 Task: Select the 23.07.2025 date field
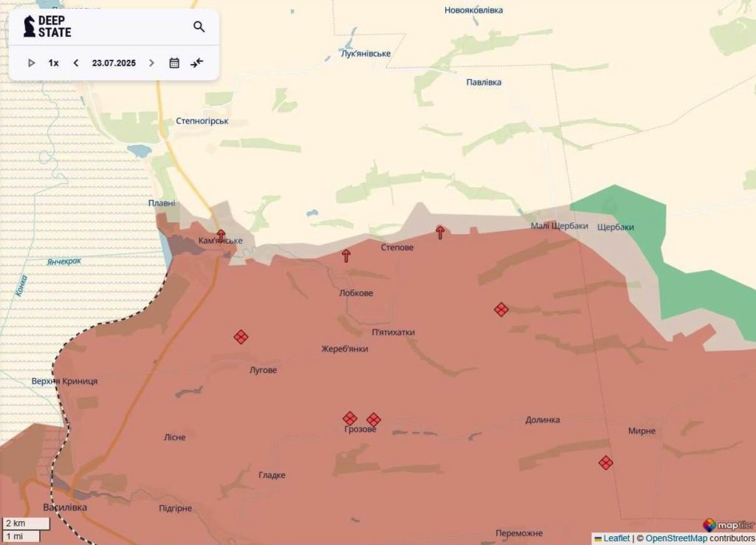[114, 64]
